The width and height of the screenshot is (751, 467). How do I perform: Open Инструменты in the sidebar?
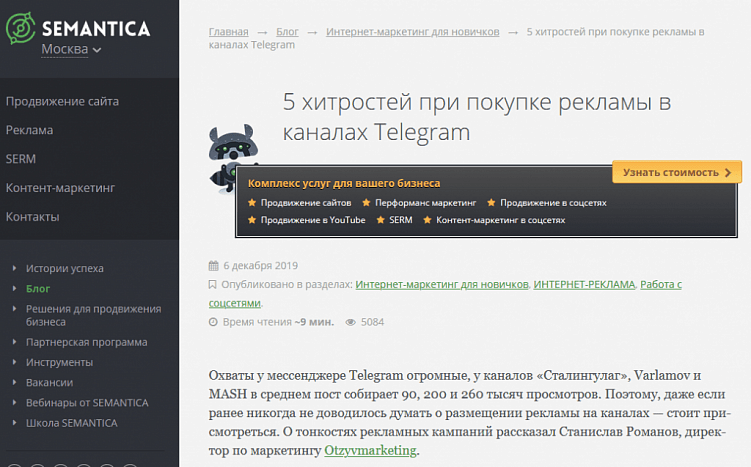(x=59, y=363)
